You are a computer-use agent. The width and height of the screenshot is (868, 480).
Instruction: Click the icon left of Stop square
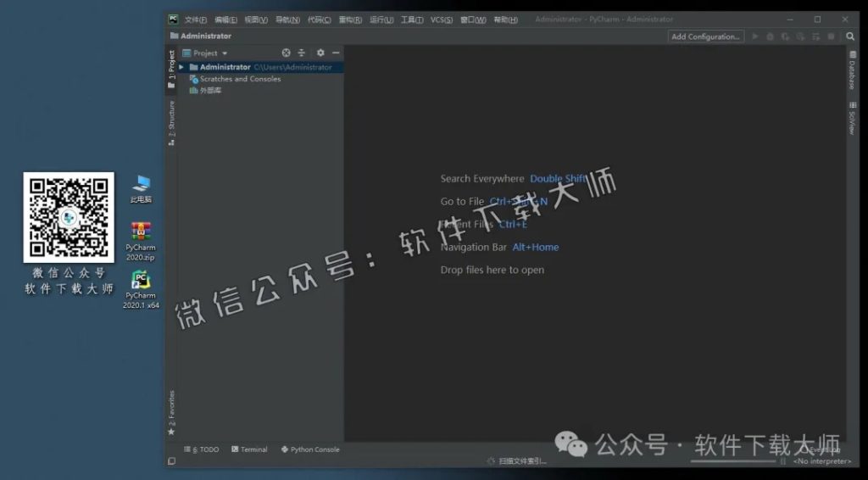(x=815, y=36)
